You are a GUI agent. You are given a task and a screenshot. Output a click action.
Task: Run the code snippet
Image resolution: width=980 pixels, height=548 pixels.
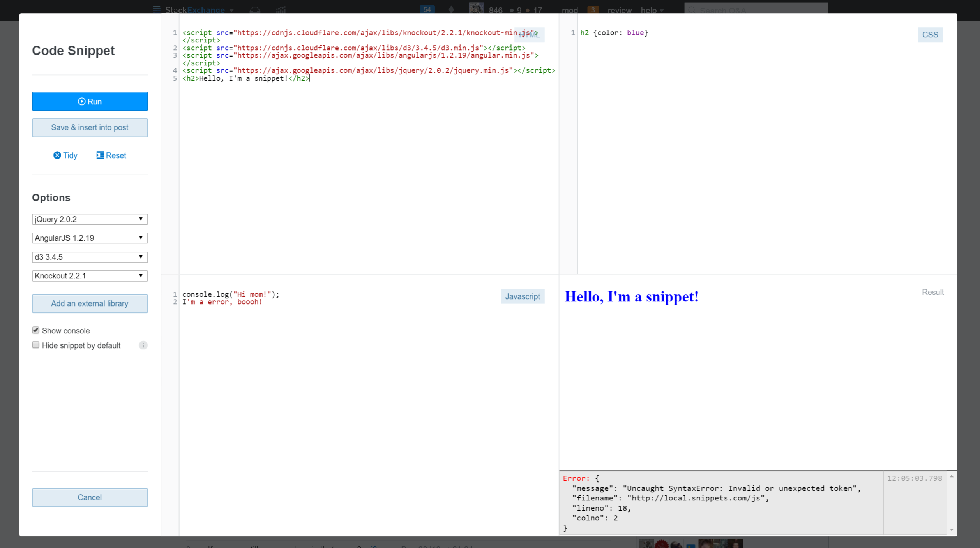click(x=90, y=101)
